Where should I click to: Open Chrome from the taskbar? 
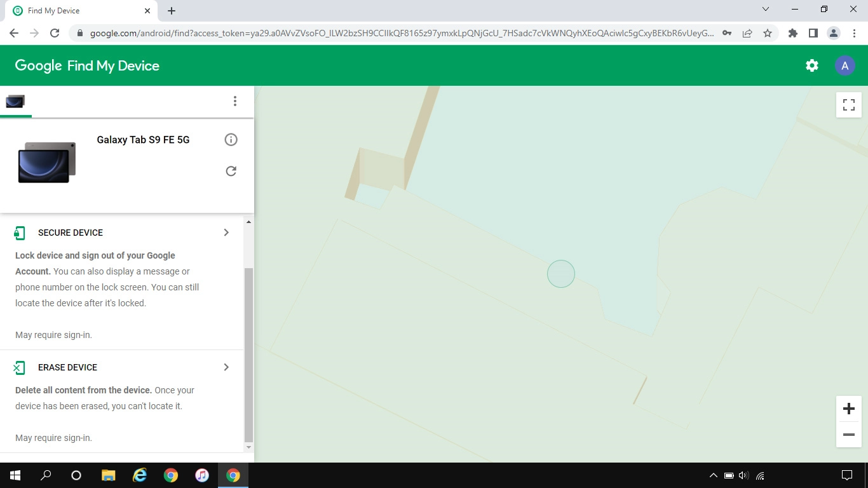pos(233,475)
